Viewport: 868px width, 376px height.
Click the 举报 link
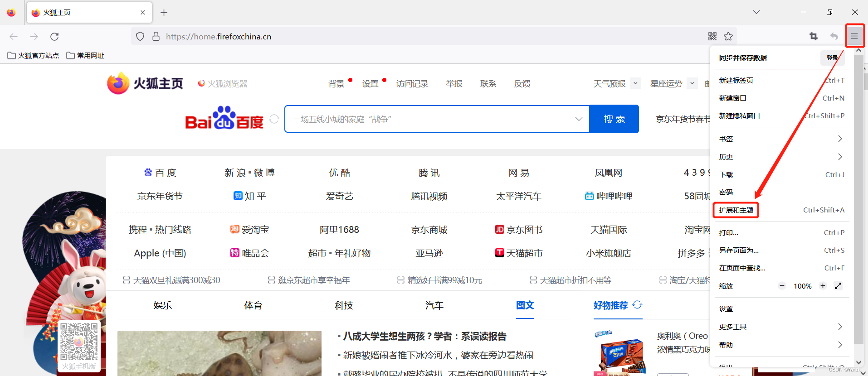click(x=454, y=83)
